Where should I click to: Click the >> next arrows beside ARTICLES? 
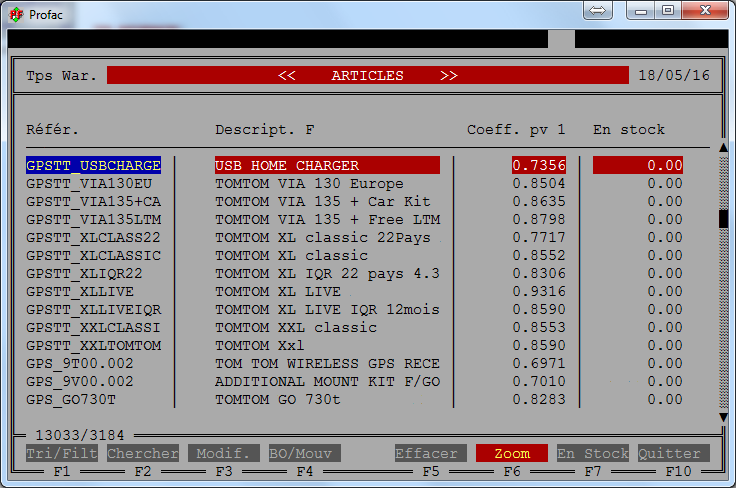(449, 75)
